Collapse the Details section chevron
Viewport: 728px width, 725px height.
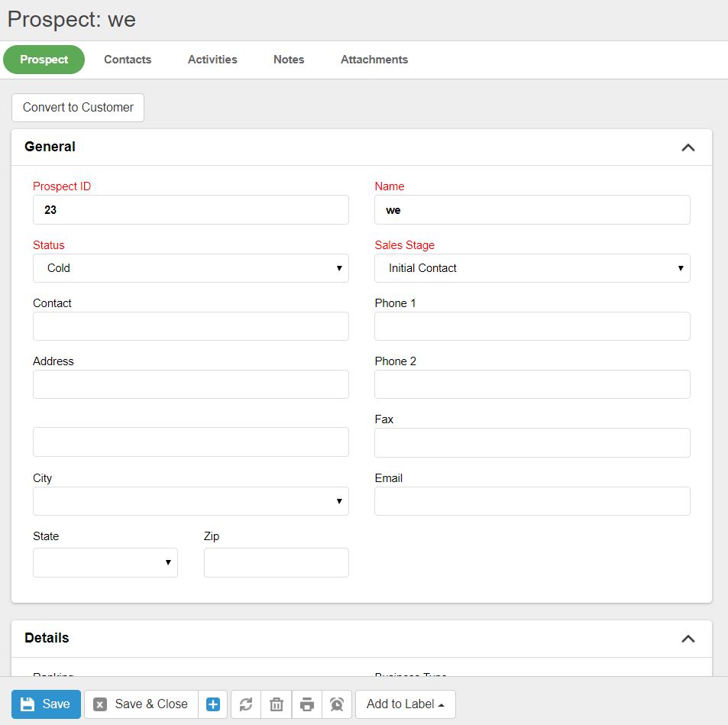coord(688,639)
